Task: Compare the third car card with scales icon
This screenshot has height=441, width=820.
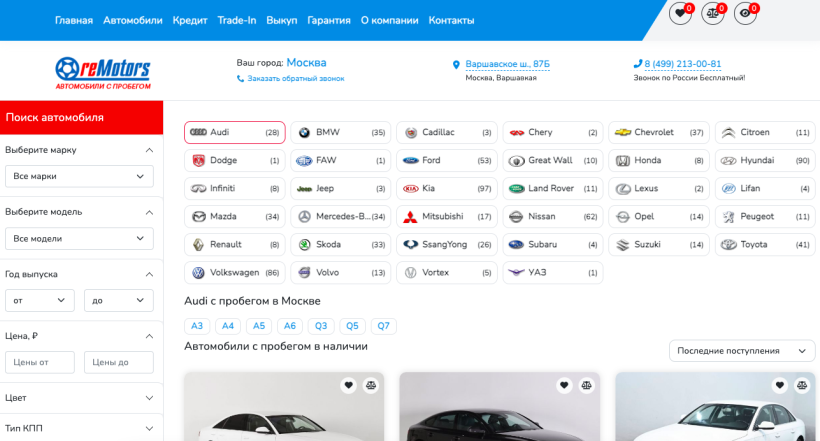Action: [x=802, y=386]
